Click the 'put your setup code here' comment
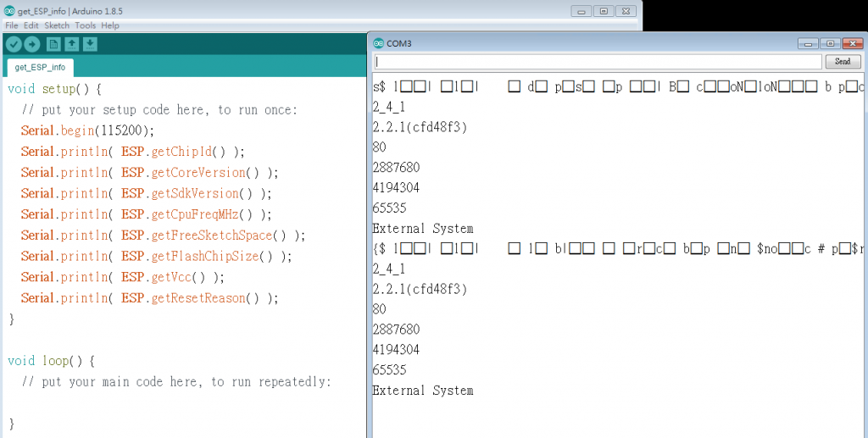The width and height of the screenshot is (868, 438). (159, 110)
